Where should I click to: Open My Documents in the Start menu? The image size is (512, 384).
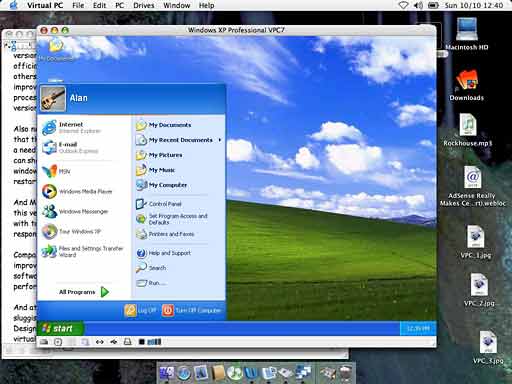point(163,125)
